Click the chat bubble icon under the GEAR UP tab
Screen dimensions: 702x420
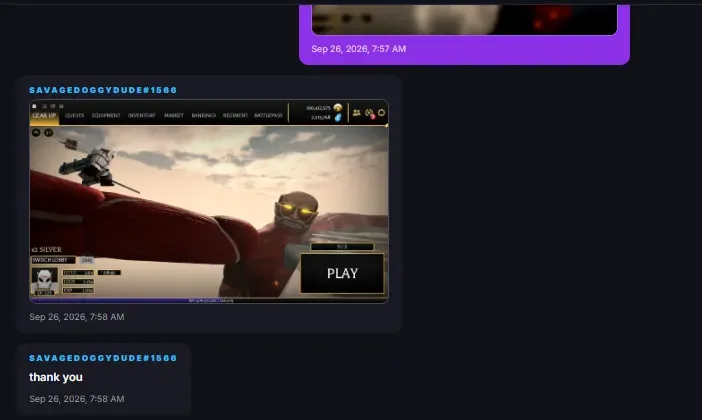(36, 133)
